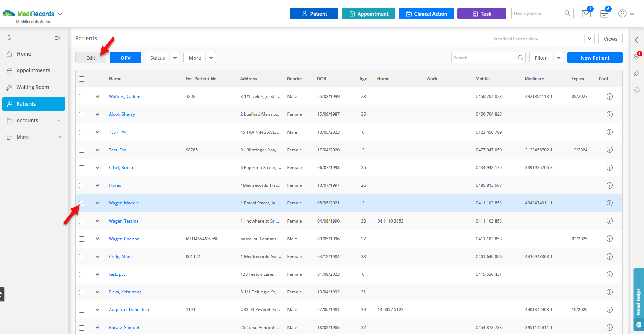Expand row chevron for Walters, Callum
The height and width of the screenshot is (334, 644).
tap(97, 97)
